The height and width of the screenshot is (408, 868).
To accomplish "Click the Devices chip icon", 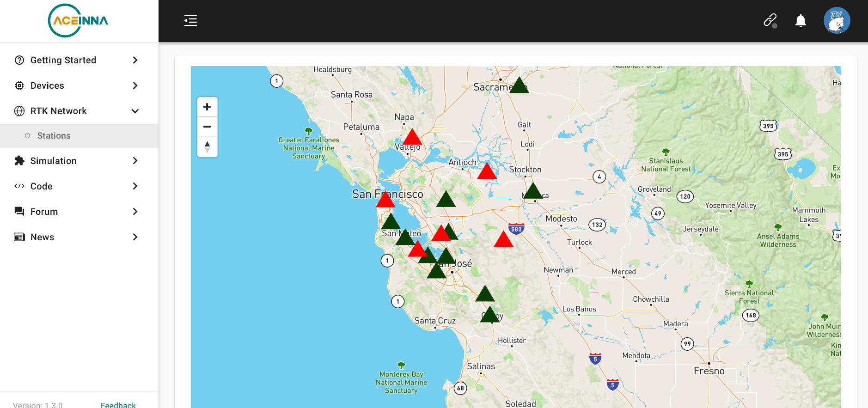I will click(x=19, y=85).
